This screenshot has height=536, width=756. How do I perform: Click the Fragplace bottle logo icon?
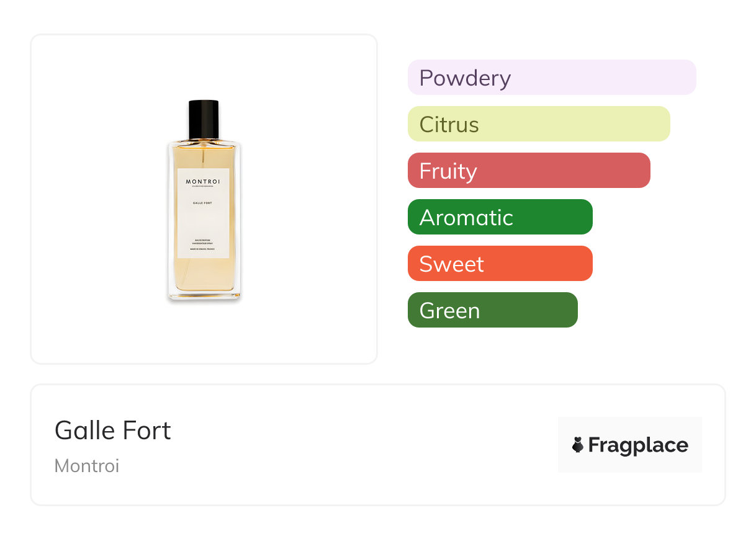[578, 445]
